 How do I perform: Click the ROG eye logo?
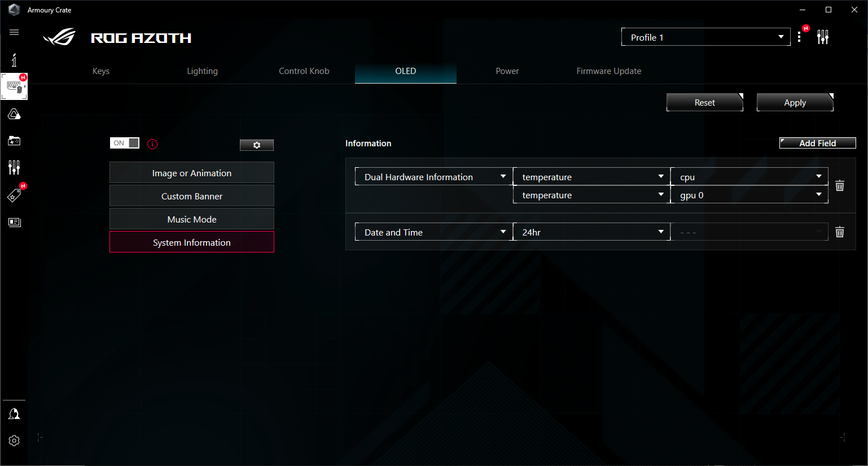pyautogui.click(x=59, y=37)
